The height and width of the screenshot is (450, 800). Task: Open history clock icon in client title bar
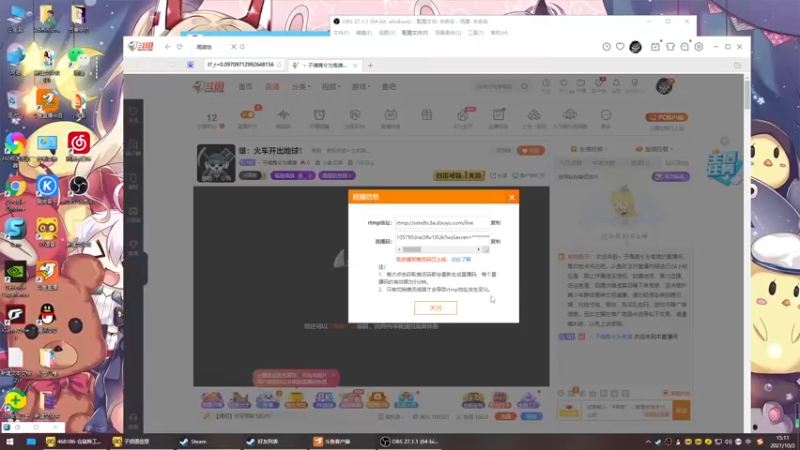(606, 46)
